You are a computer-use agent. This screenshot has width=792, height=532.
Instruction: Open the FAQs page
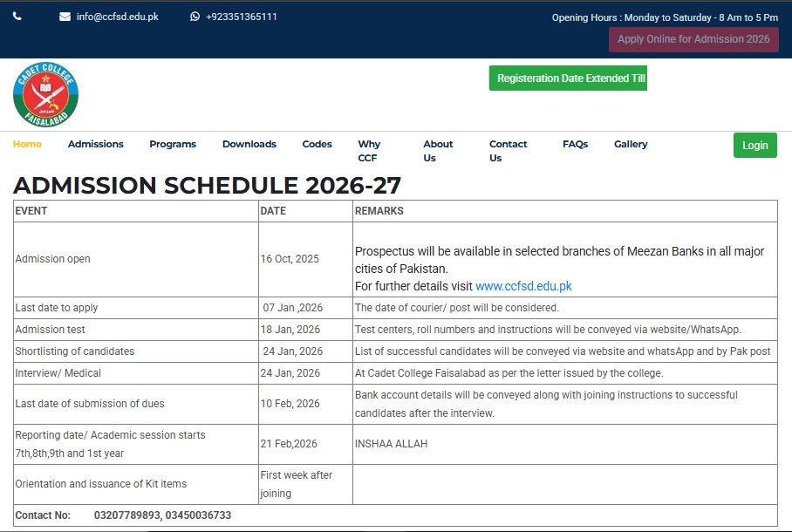576,145
